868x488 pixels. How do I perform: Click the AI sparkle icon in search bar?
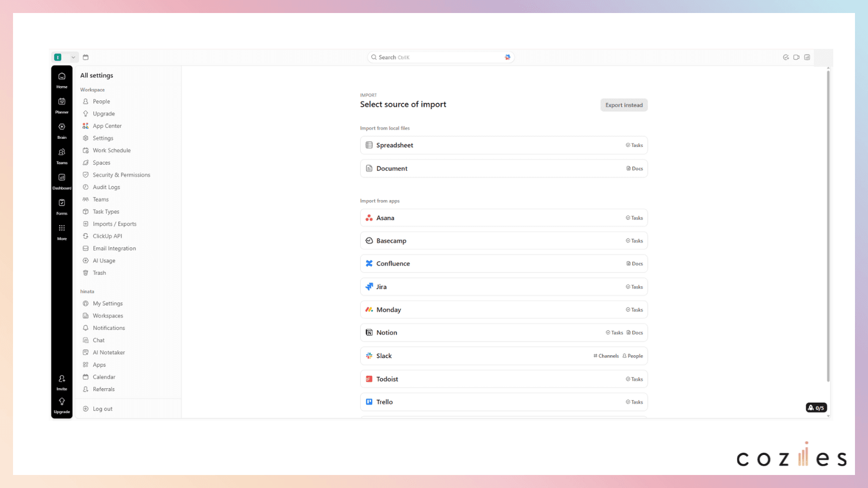[508, 57]
